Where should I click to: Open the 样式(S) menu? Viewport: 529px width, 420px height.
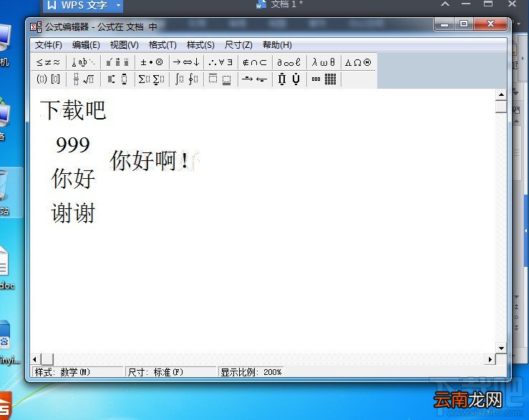click(200, 45)
